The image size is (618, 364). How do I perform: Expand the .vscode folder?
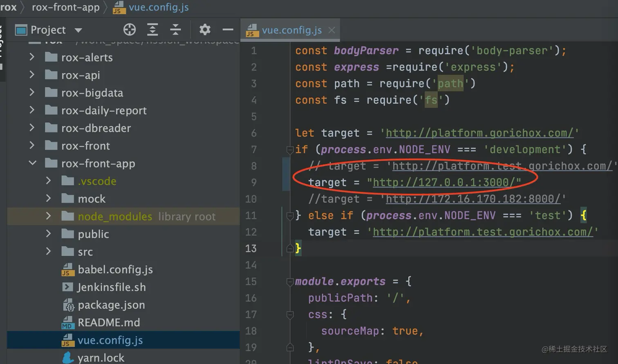[48, 181]
